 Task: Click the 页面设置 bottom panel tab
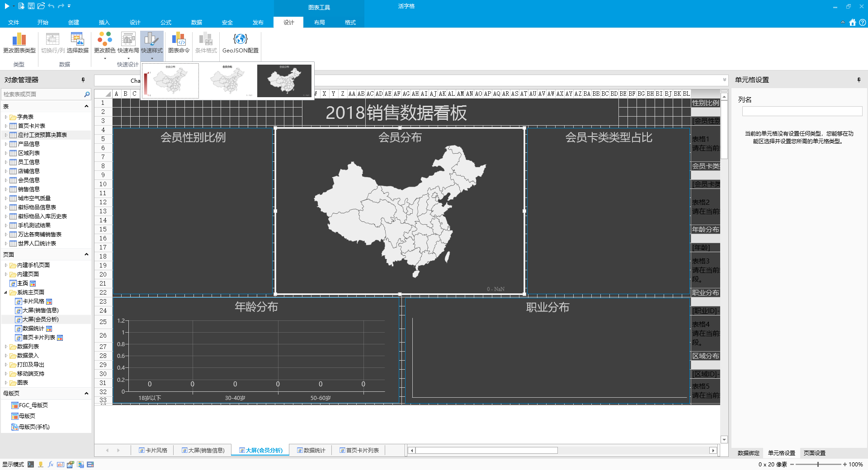coord(814,453)
